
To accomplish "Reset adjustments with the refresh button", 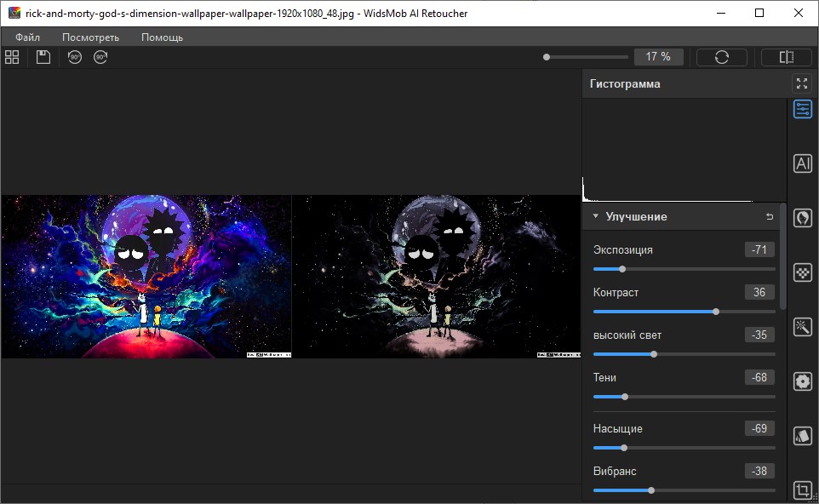I will click(722, 57).
